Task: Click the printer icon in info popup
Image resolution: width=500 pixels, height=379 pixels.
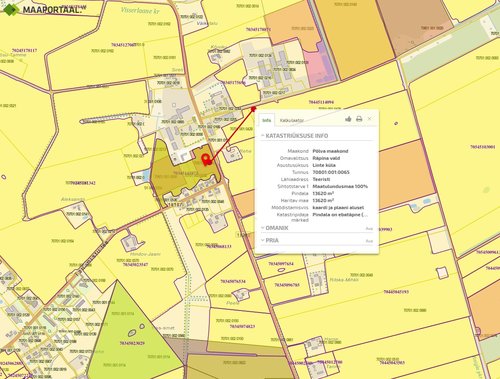Action: tap(359, 119)
